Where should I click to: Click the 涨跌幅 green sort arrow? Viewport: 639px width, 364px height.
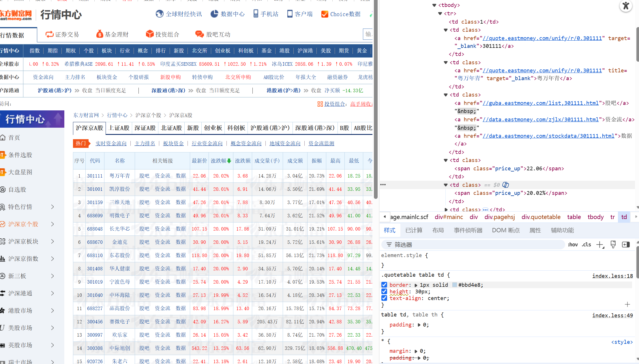point(229,161)
